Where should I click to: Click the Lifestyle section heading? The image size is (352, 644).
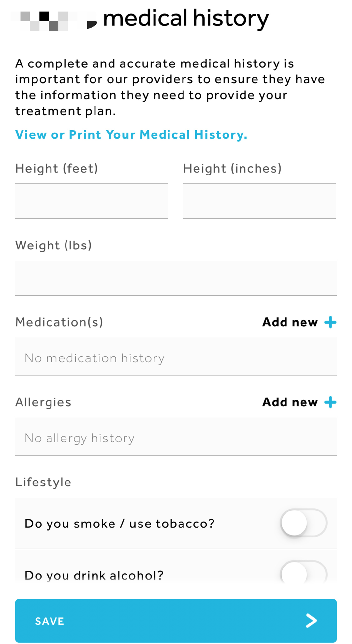[x=43, y=482]
